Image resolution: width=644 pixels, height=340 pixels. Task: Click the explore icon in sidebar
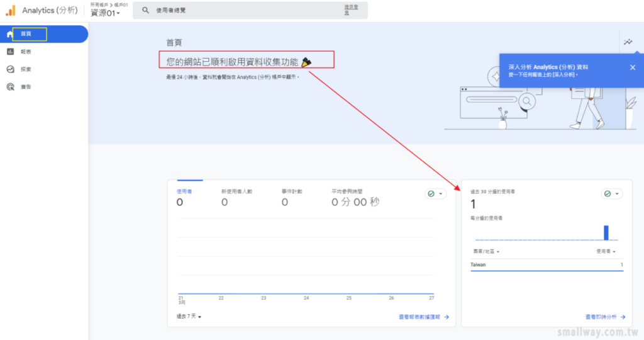pyautogui.click(x=10, y=69)
